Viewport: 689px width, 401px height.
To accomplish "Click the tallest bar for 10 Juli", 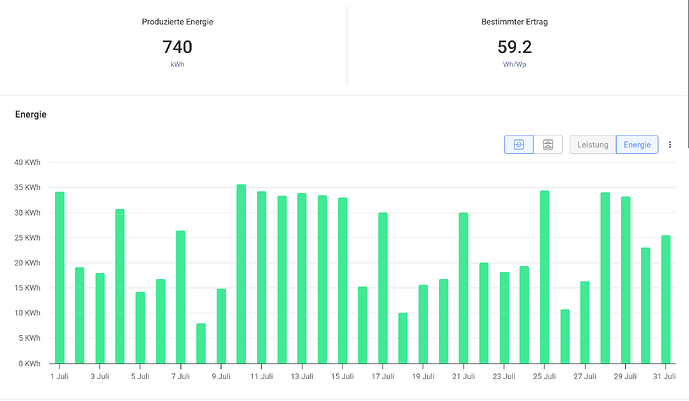I will click(241, 274).
